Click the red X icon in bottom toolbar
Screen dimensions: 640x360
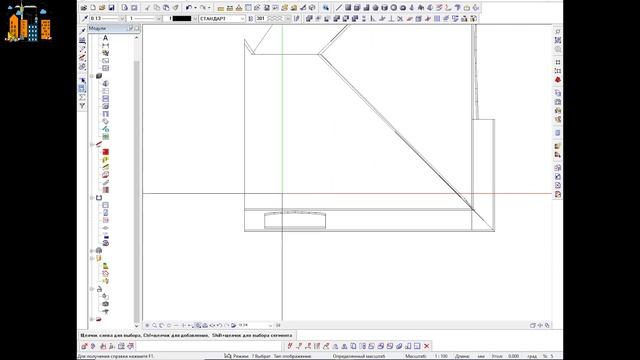click(x=427, y=346)
